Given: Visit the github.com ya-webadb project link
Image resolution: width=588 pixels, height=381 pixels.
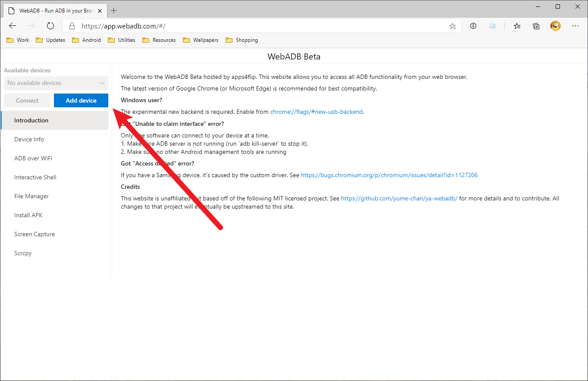Looking at the screenshot, I should point(399,198).
